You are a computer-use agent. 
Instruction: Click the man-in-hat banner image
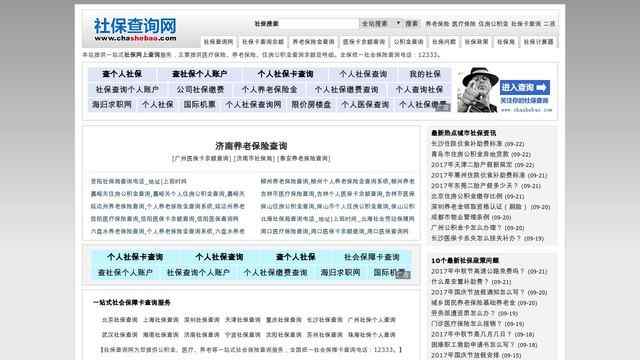(x=477, y=90)
